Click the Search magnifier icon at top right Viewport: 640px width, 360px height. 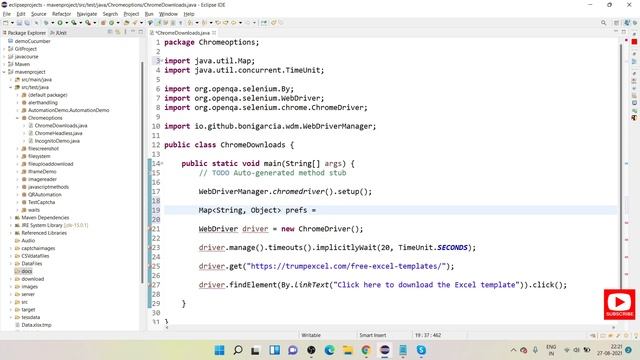click(603, 23)
